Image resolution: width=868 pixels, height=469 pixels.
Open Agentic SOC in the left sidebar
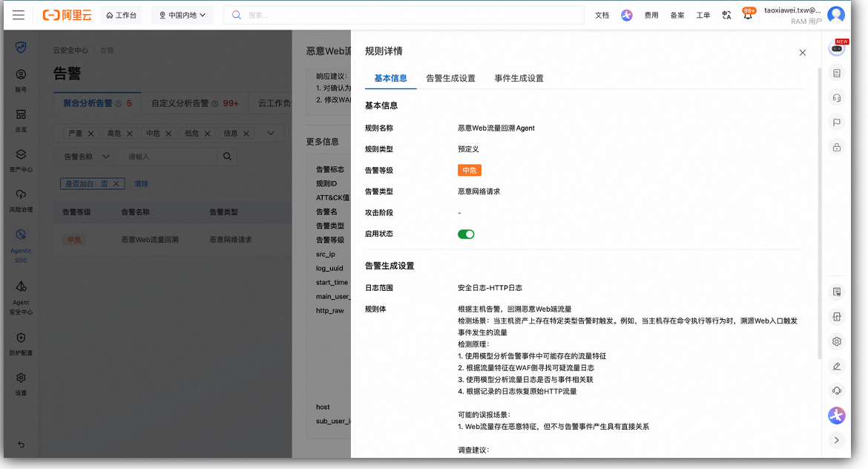pos(21,246)
